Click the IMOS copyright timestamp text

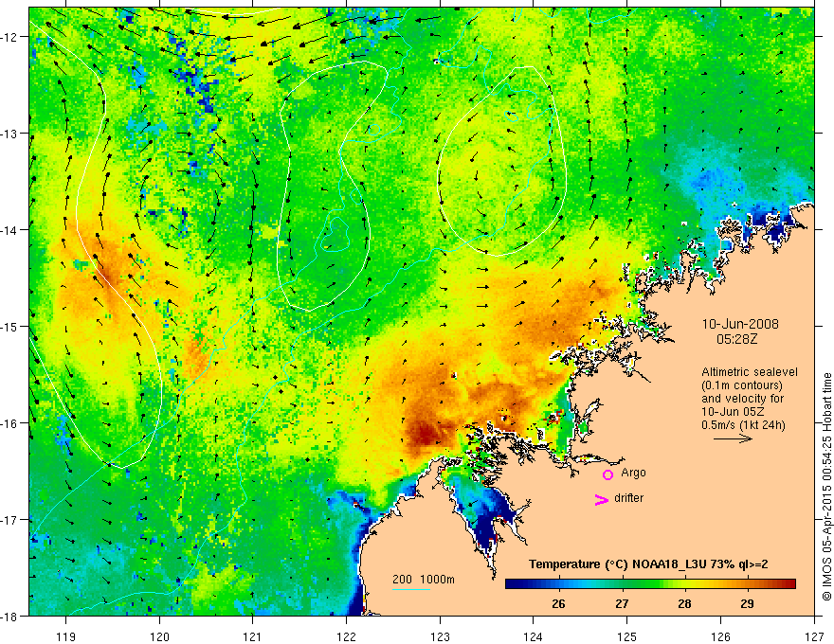pyautogui.click(x=826, y=488)
